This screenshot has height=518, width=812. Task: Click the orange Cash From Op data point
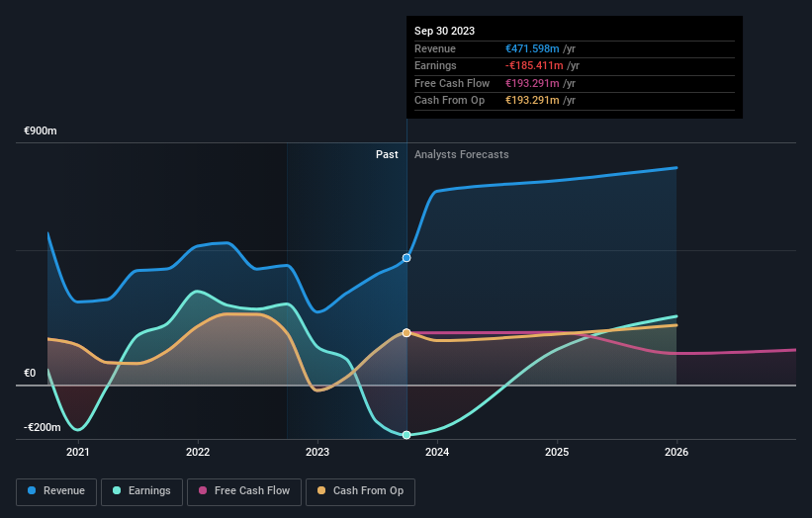coord(406,333)
